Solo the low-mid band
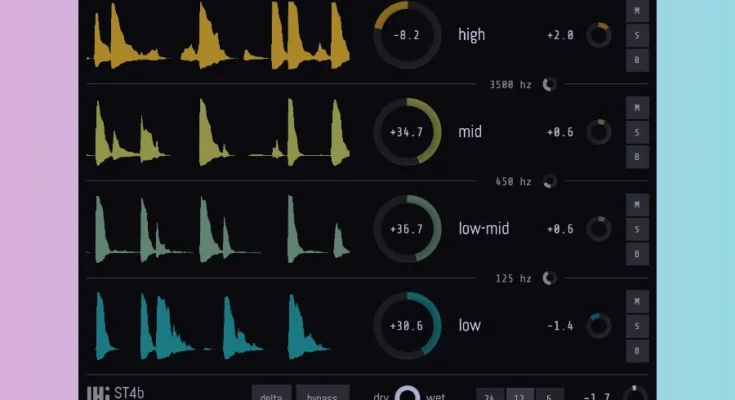 [x=637, y=229]
